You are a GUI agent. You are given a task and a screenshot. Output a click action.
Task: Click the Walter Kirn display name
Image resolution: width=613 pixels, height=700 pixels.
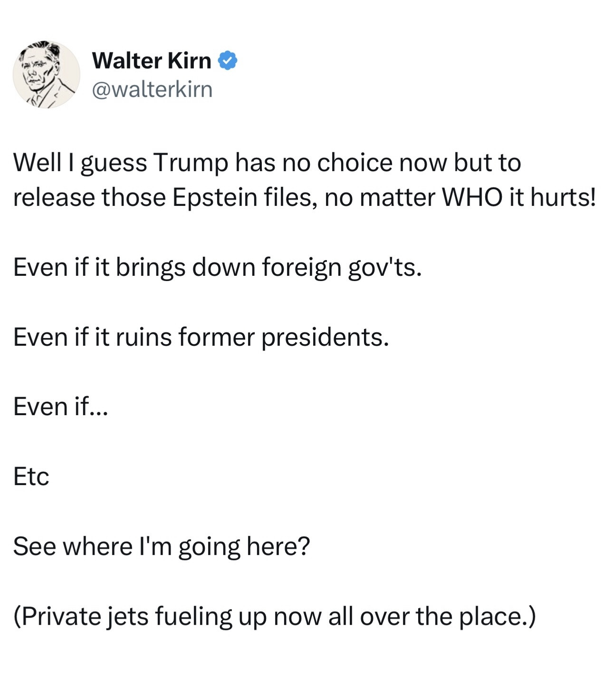point(152,60)
